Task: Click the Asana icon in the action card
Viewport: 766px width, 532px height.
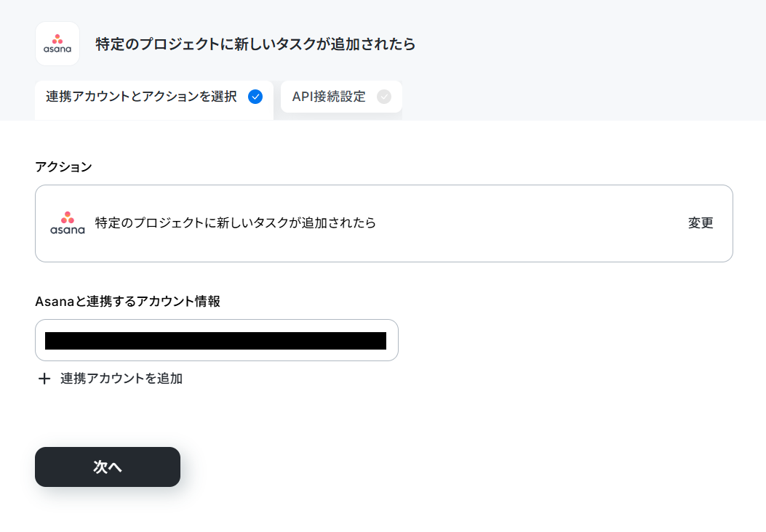Action: (x=68, y=223)
